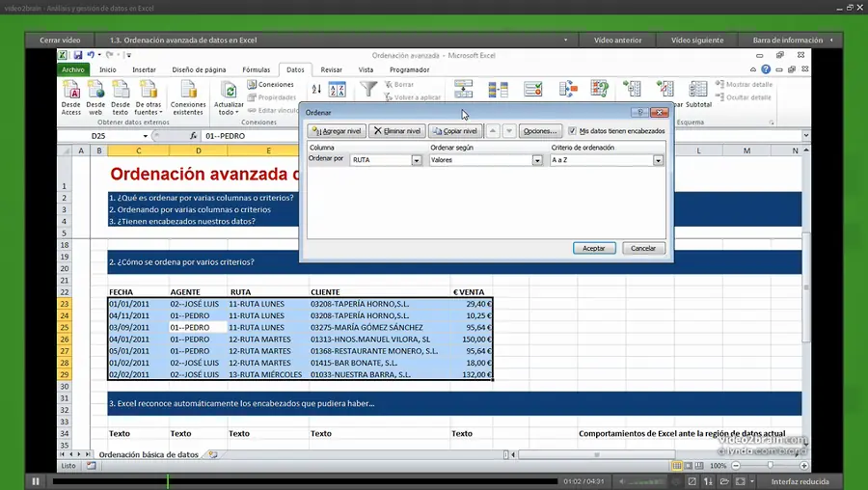Open the Ordenar por column dropdown (RUTA)

417,160
